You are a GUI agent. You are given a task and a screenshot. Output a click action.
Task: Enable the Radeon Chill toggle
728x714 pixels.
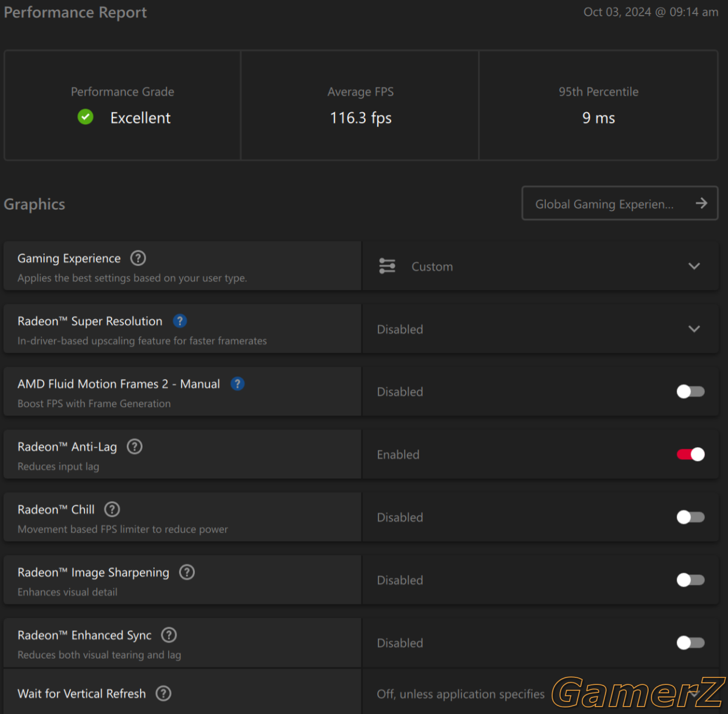tap(690, 517)
